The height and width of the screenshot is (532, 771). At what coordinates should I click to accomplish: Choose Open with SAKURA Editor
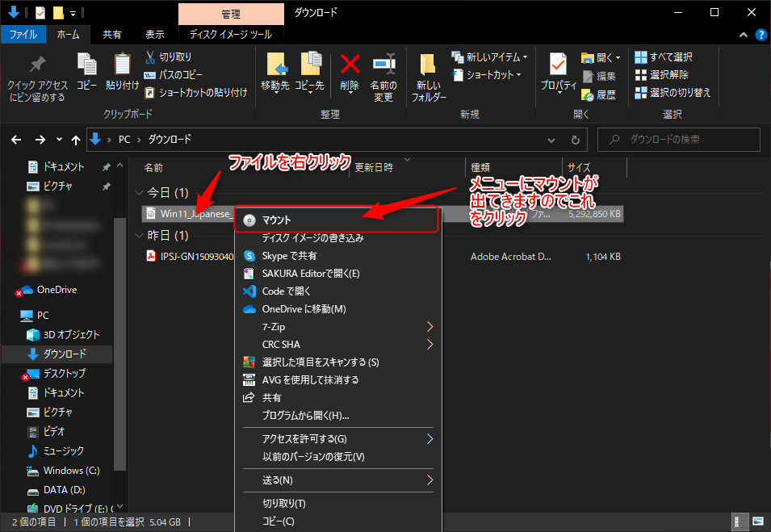click(338, 274)
